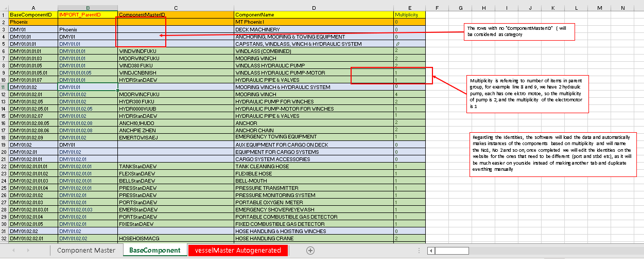The height and width of the screenshot is (267, 644).
Task: Select the WINDLASS (COMBINED) cell
Action: coord(314,51)
